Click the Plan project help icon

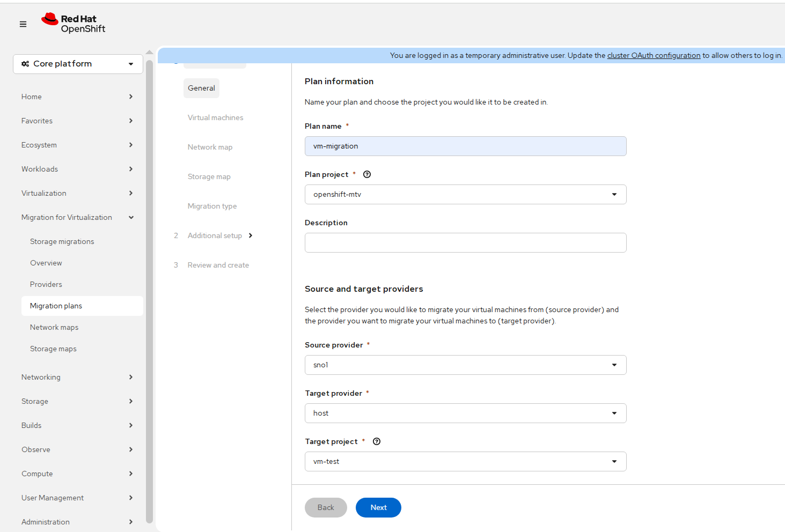pos(367,174)
